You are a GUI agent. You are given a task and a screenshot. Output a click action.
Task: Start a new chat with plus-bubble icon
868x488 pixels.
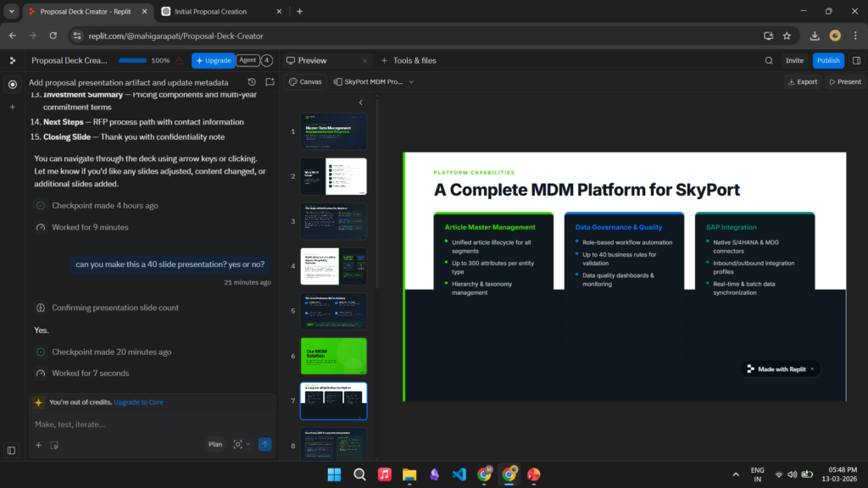tap(270, 82)
